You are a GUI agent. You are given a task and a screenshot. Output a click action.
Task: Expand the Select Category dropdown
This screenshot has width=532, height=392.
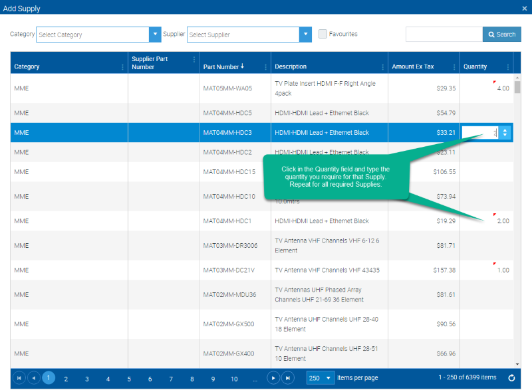(155, 35)
